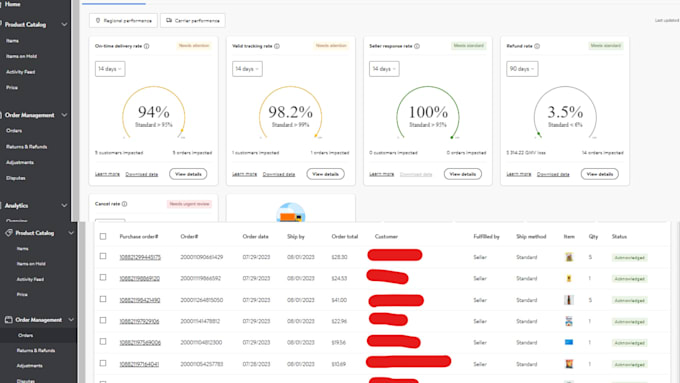680x383 pixels.
Task: Open the item thumbnail in the $28.30 order row
Action: [x=569, y=257]
